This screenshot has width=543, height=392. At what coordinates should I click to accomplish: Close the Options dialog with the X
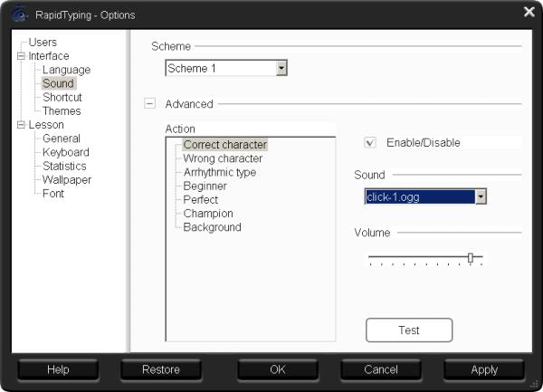(529, 12)
